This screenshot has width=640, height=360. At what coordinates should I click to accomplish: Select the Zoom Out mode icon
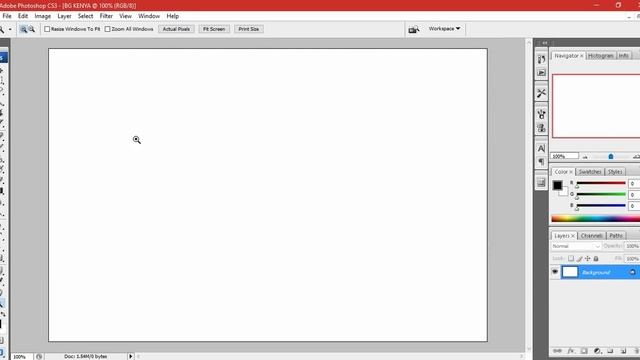coord(31,29)
